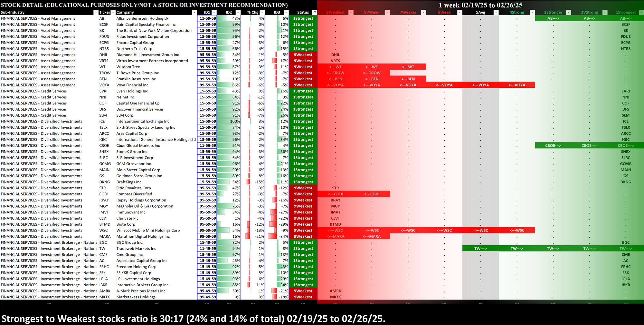Click the 'DHIL' cell in the 9Weakest column
The width and height of the screenshot is (644, 325).
click(335, 55)
